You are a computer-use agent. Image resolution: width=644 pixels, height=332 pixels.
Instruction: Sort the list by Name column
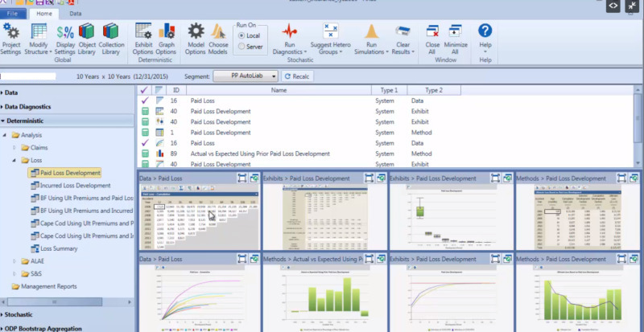[x=279, y=90]
